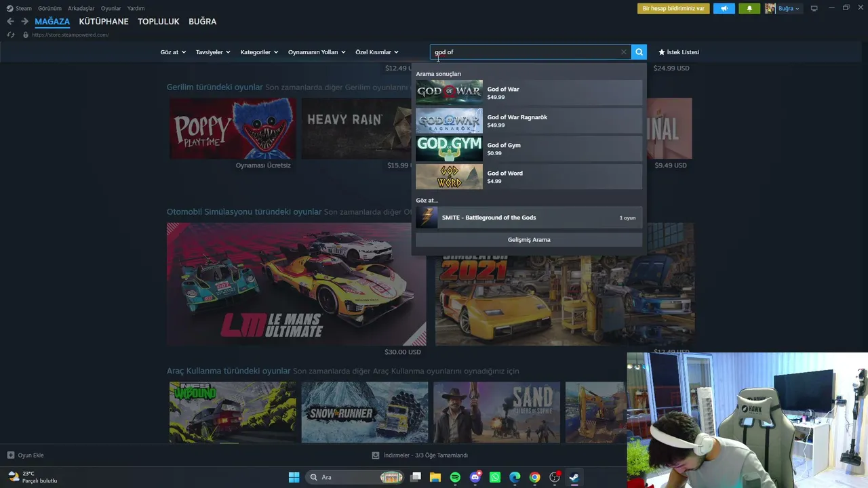This screenshot has height=488, width=868.
Task: Switch to the KÜTÜPHANE tab
Action: (x=104, y=22)
